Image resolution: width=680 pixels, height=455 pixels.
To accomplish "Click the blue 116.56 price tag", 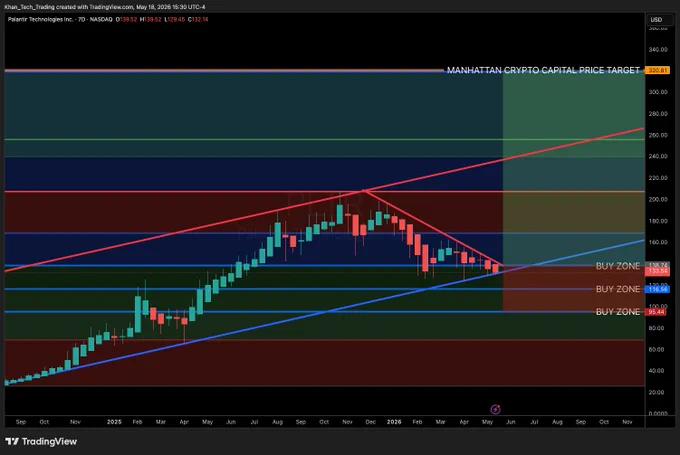I will (x=657, y=289).
